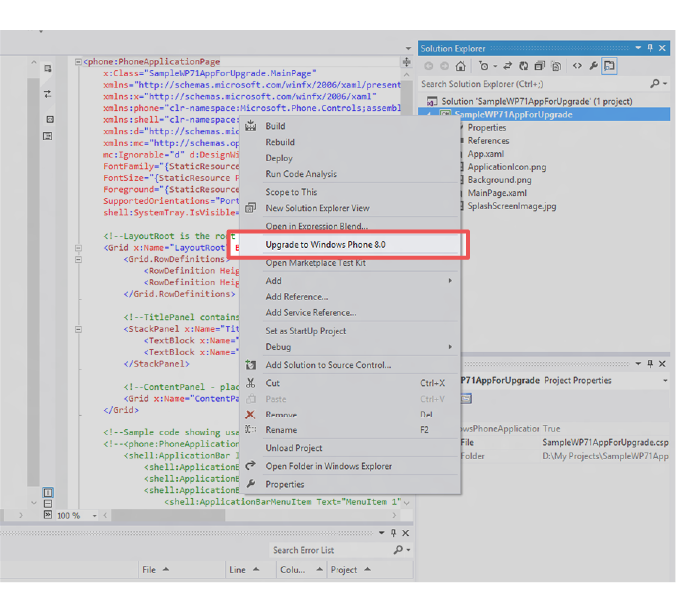Click Solution Explorer search magnifier icon
Screen dimensions: 676x613
(655, 84)
